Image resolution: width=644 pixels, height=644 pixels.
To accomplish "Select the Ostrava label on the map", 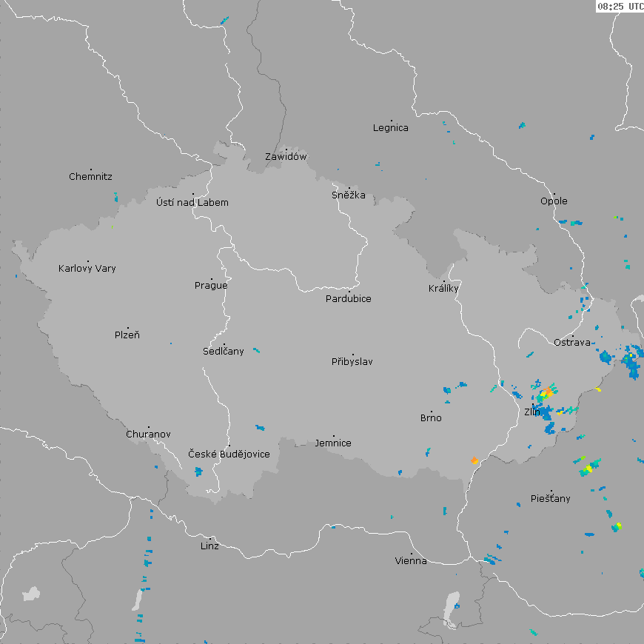I will (572, 343).
